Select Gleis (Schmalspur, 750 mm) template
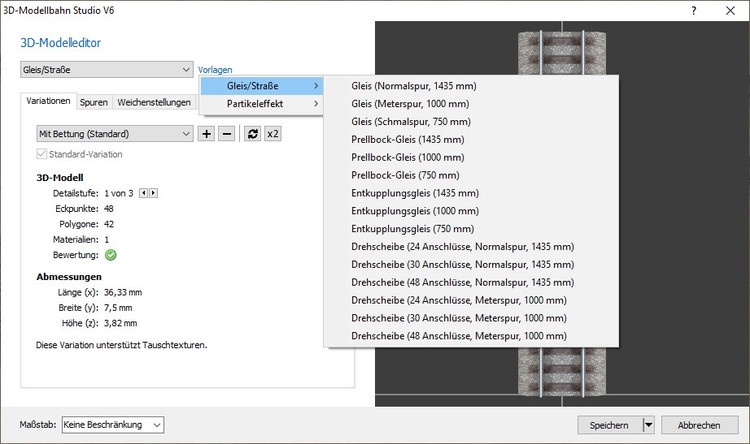The height and width of the screenshot is (444, 750). pyautogui.click(x=471, y=122)
